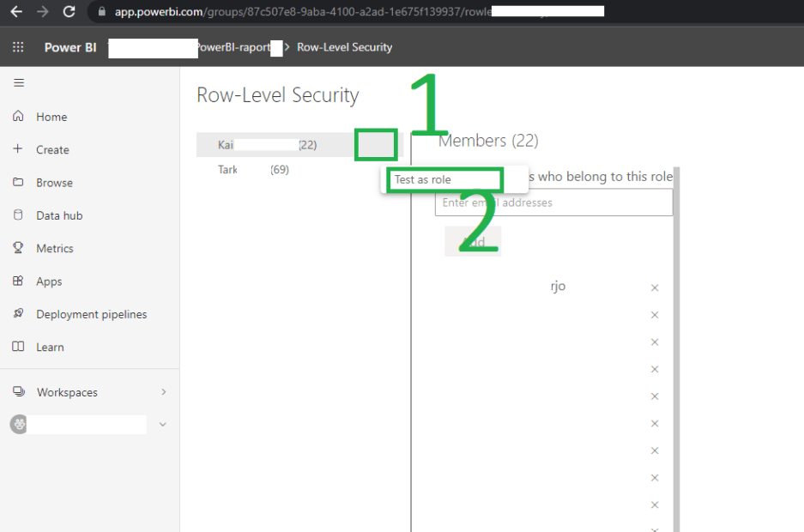
Task: Open the app launcher waffle icon
Action: point(17,47)
